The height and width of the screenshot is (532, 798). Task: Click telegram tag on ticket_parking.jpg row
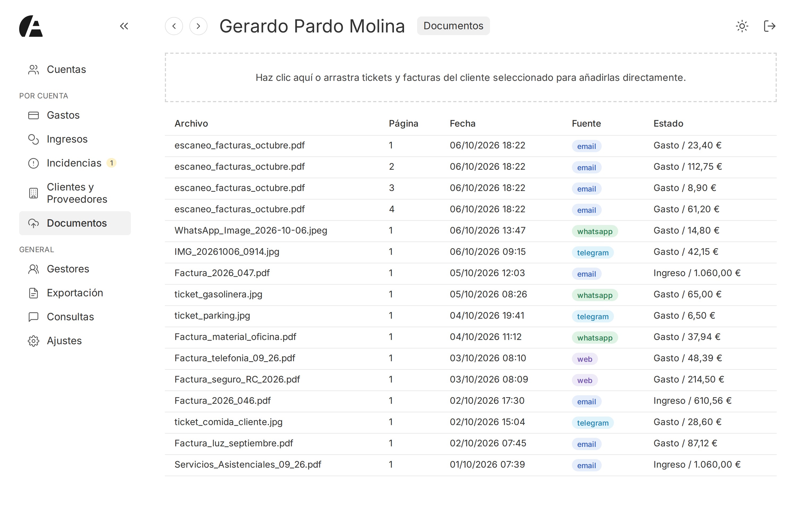(593, 317)
